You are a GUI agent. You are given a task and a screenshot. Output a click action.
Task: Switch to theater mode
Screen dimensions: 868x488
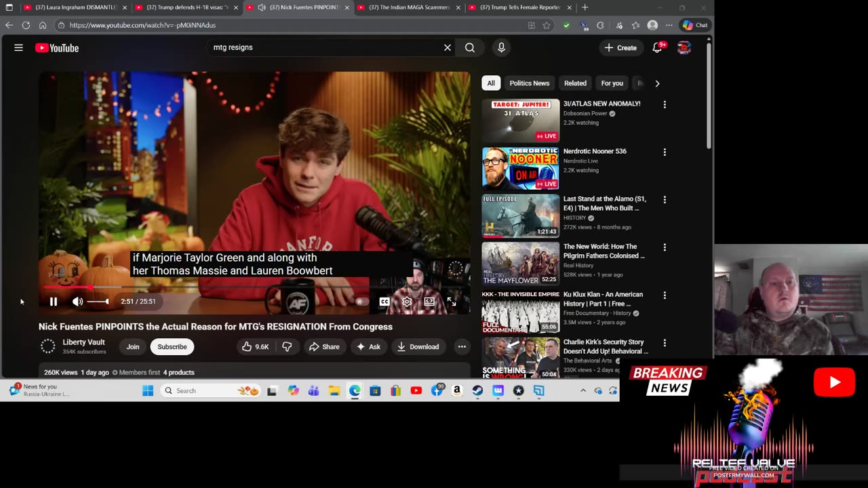pos(429,302)
